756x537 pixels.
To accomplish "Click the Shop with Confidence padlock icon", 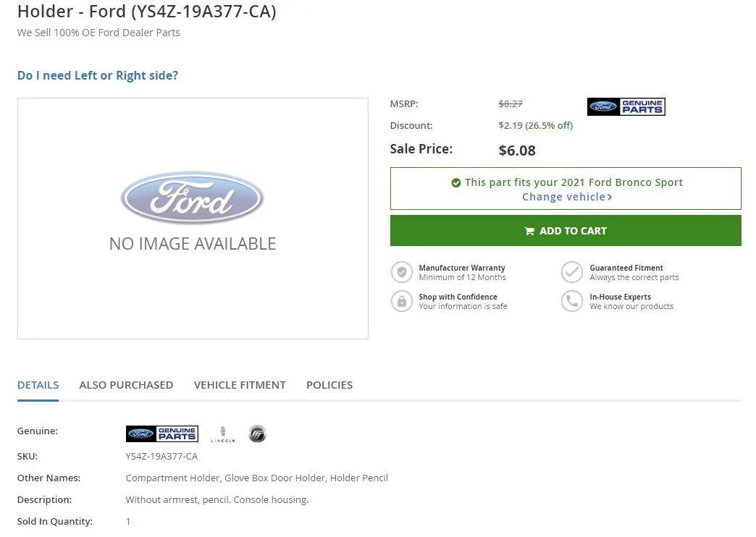I will point(401,301).
